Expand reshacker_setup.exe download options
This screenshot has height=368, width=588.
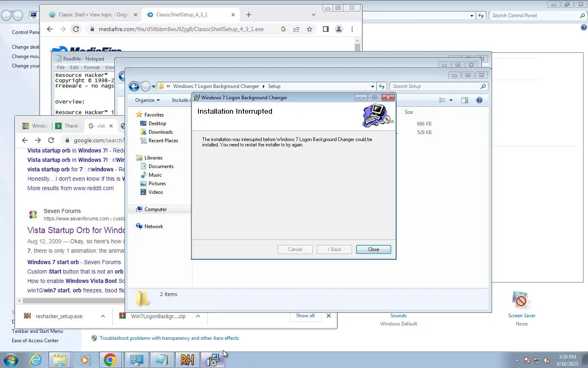point(103,316)
